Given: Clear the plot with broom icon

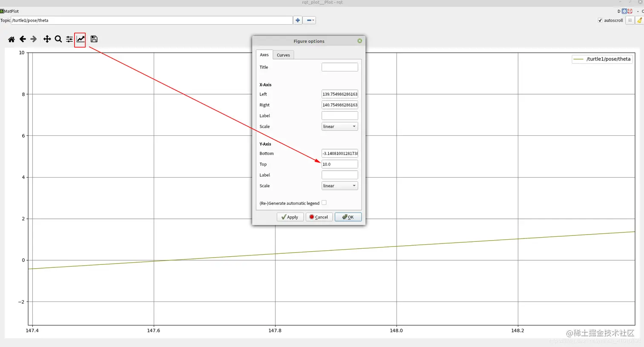Looking at the screenshot, I should tap(640, 20).
